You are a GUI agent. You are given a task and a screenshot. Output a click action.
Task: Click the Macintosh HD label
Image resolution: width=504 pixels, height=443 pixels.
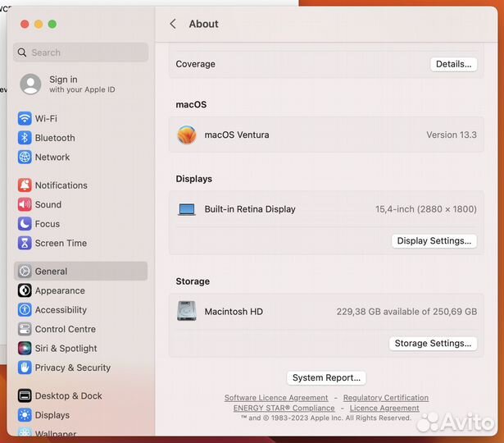coord(234,312)
